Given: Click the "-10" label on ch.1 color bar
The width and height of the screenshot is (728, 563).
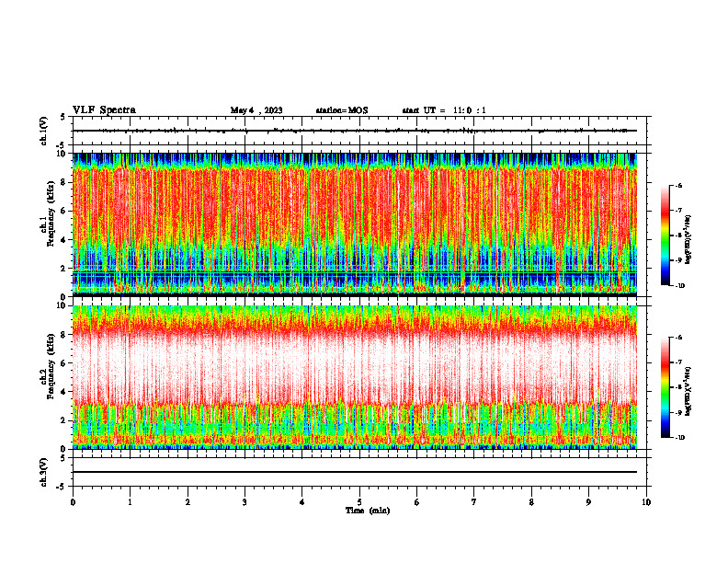Looking at the screenshot, I should [680, 286].
